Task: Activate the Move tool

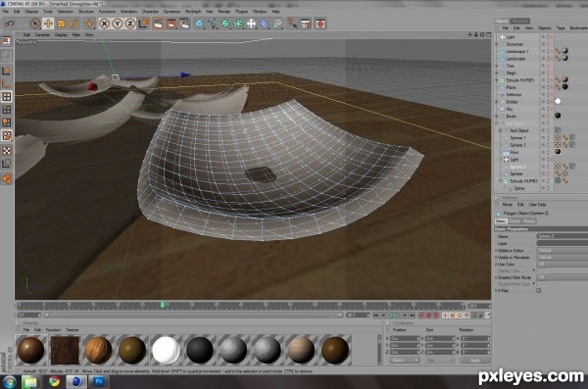Action: [48, 24]
